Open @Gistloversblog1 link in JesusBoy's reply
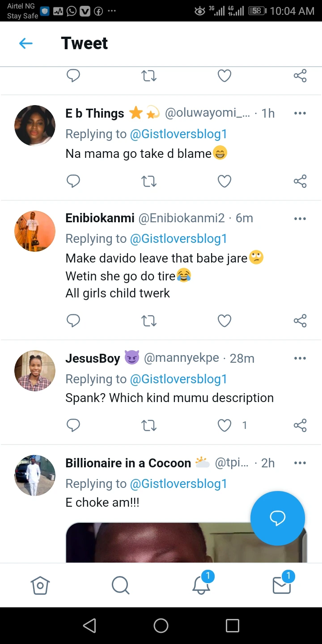This screenshot has width=322, height=644. coord(178,379)
